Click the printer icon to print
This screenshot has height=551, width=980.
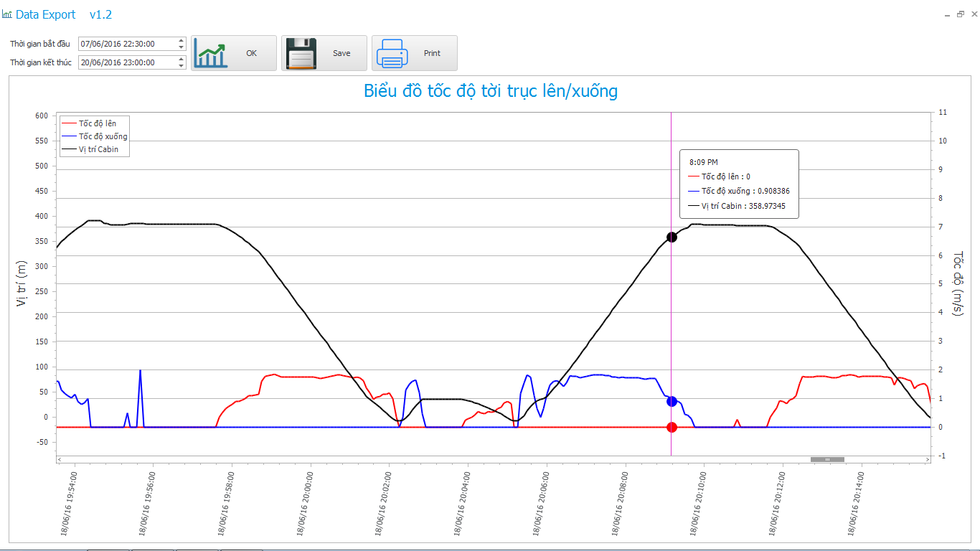click(x=392, y=53)
